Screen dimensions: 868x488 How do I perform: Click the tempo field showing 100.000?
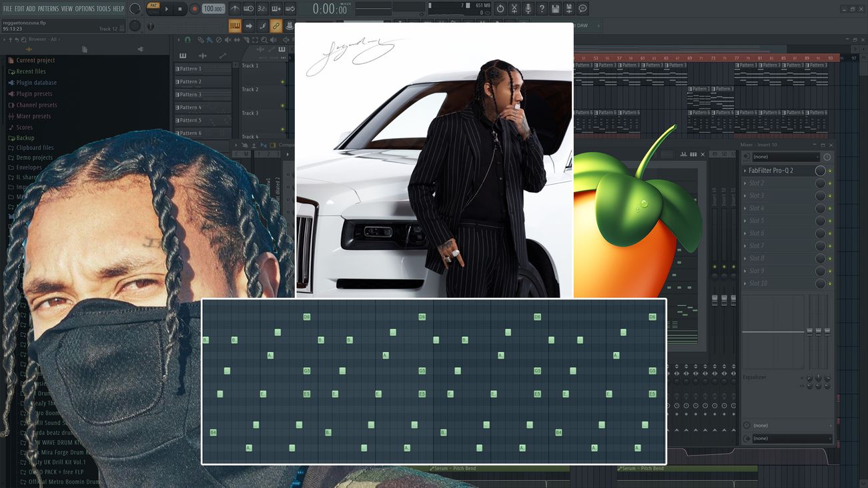pyautogui.click(x=213, y=9)
